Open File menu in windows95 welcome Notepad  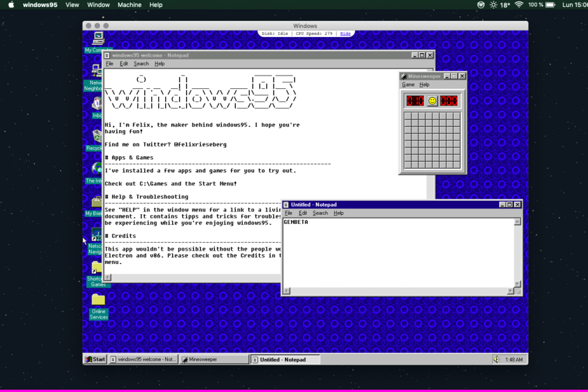coord(109,64)
